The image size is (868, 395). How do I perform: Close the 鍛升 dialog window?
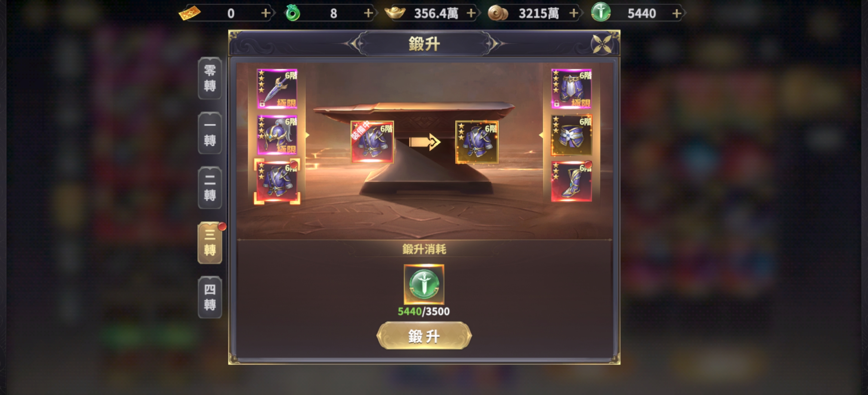[602, 44]
